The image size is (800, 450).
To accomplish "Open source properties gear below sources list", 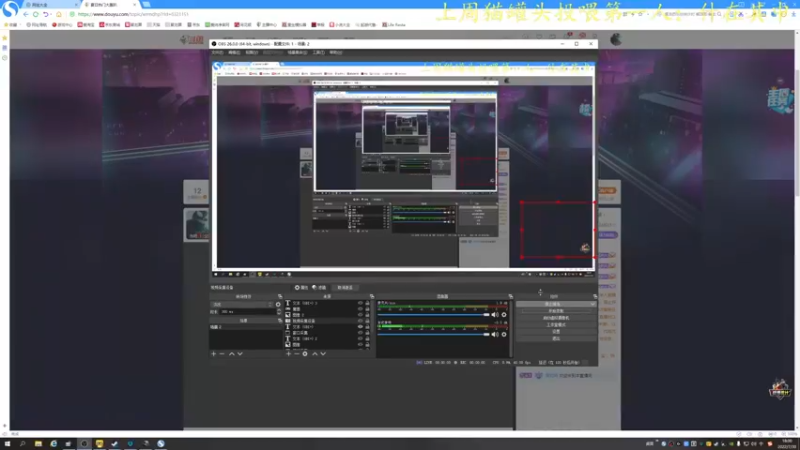I will 305,354.
